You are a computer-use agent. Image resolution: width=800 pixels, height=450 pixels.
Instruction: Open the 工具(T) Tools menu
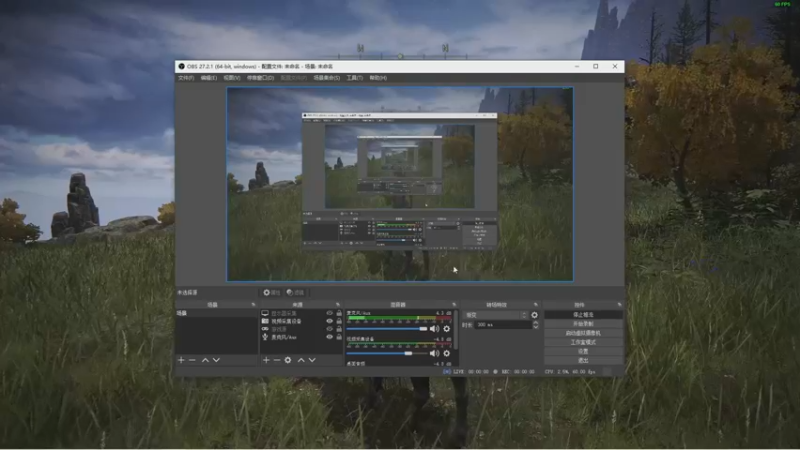click(355, 78)
